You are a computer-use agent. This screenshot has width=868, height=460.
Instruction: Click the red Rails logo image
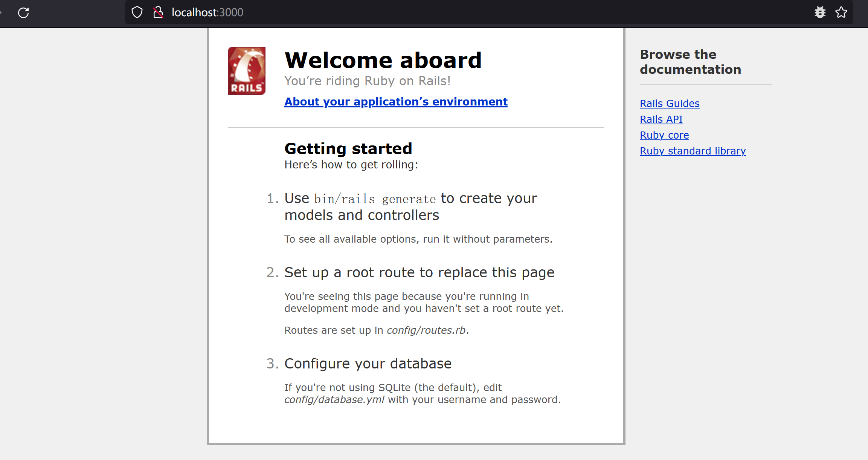coord(247,71)
